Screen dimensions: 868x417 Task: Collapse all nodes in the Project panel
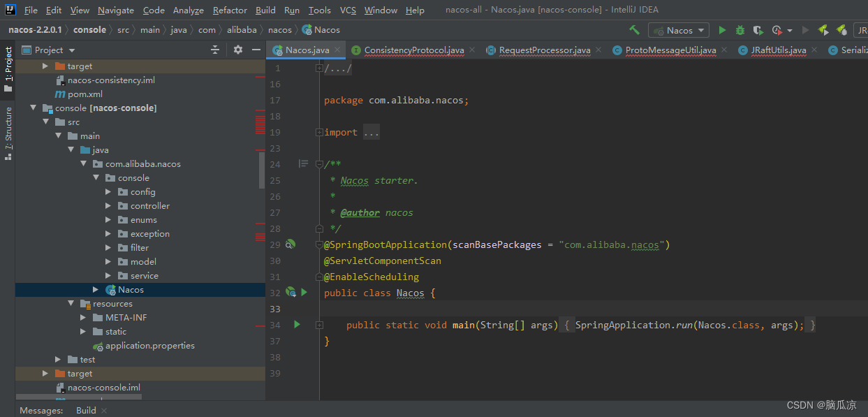[215, 50]
